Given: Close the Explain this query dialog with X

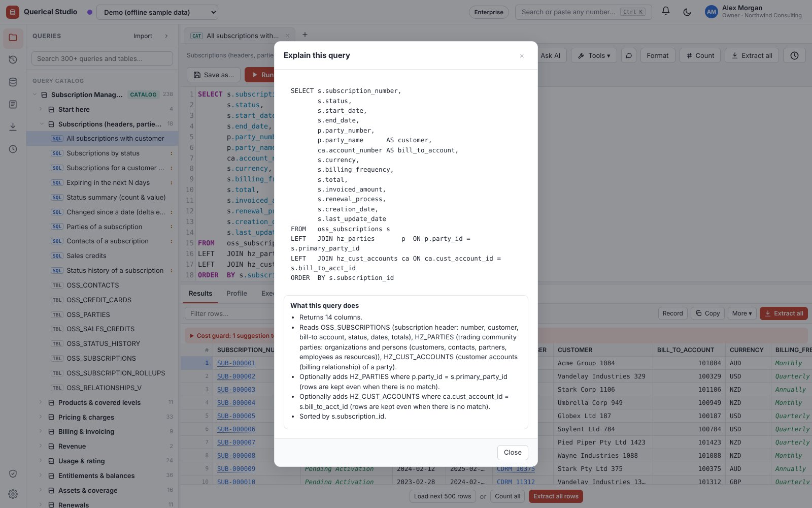Looking at the screenshot, I should 522,56.
